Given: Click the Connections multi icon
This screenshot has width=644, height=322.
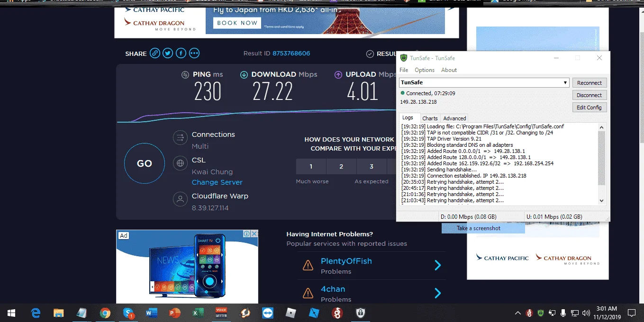Looking at the screenshot, I should [x=180, y=138].
